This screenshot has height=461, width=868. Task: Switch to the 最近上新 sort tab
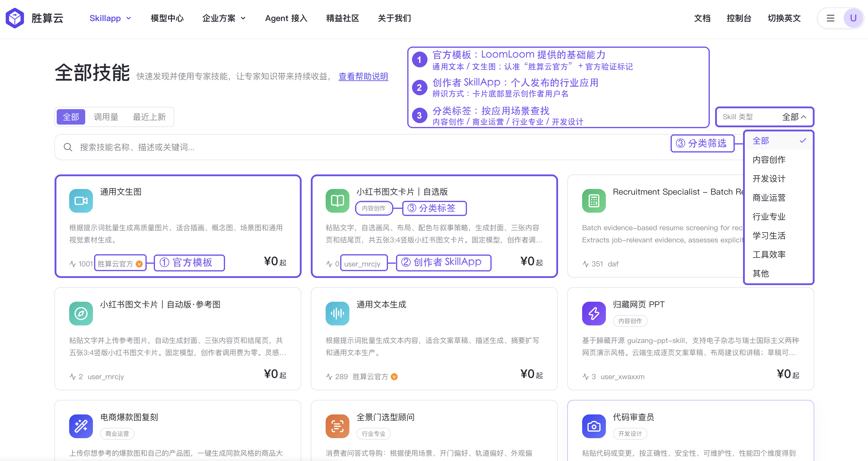pyautogui.click(x=149, y=117)
